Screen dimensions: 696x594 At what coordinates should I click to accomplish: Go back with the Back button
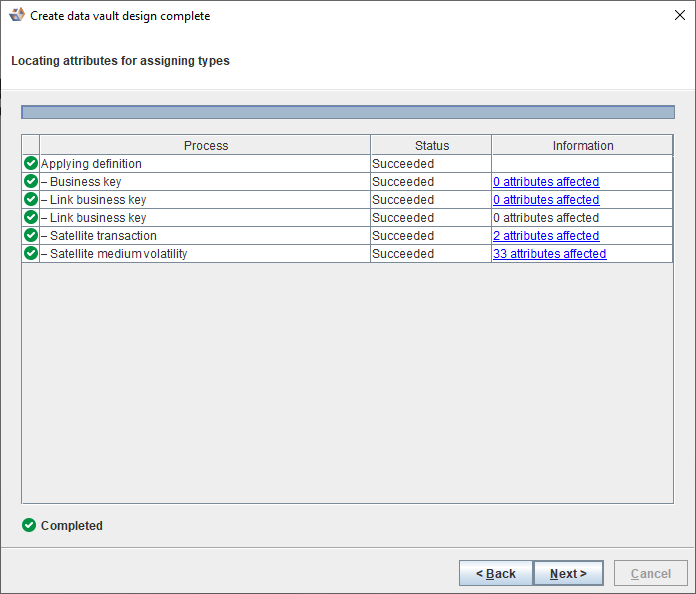[496, 573]
